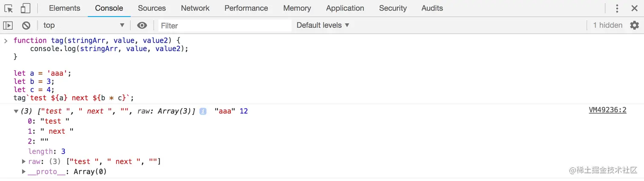Click the 1 hidden messages label
The image size is (644, 181).
click(x=607, y=25)
